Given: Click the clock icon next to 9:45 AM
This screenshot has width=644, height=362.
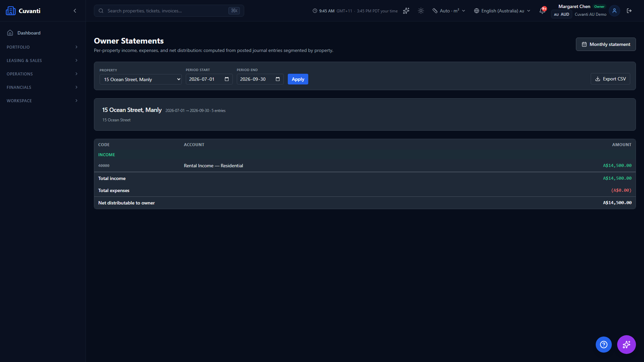Looking at the screenshot, I should (315, 11).
